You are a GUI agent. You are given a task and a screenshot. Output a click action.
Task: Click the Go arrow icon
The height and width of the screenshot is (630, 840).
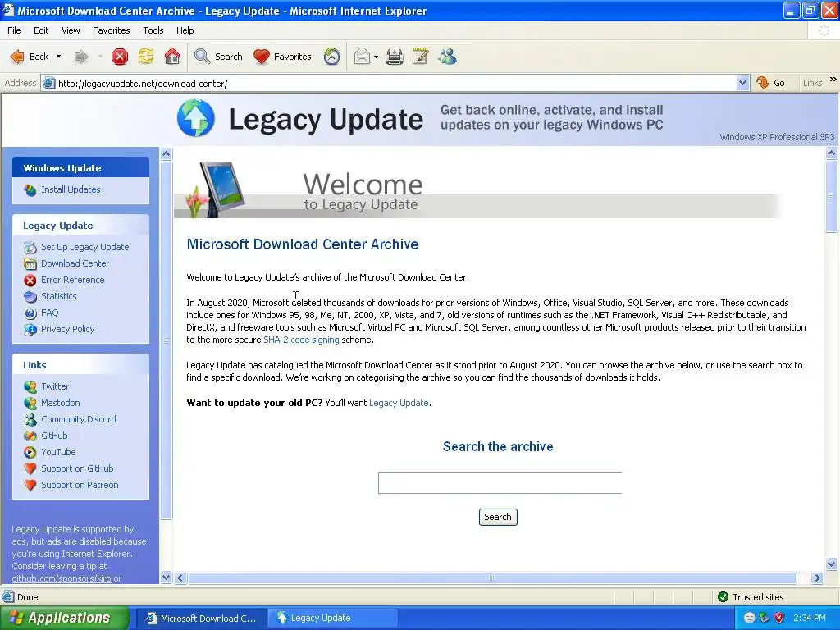(x=762, y=83)
